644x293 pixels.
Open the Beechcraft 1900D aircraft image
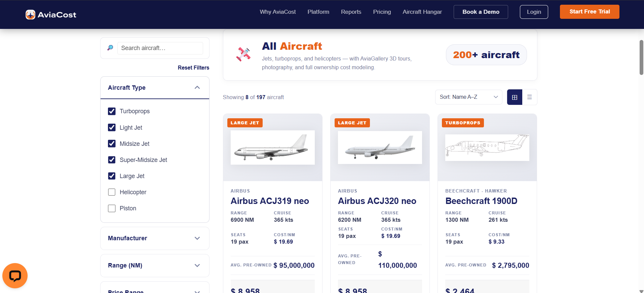click(x=487, y=148)
